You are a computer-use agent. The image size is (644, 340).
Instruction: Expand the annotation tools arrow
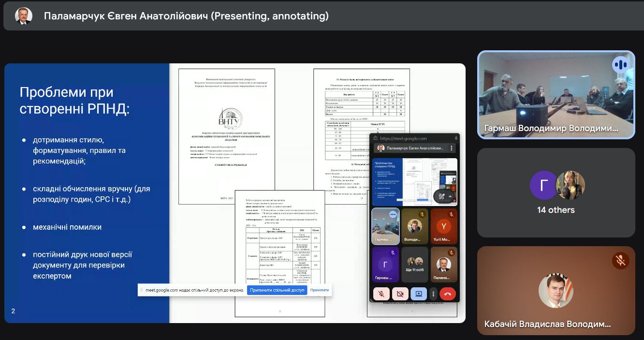[451, 196]
